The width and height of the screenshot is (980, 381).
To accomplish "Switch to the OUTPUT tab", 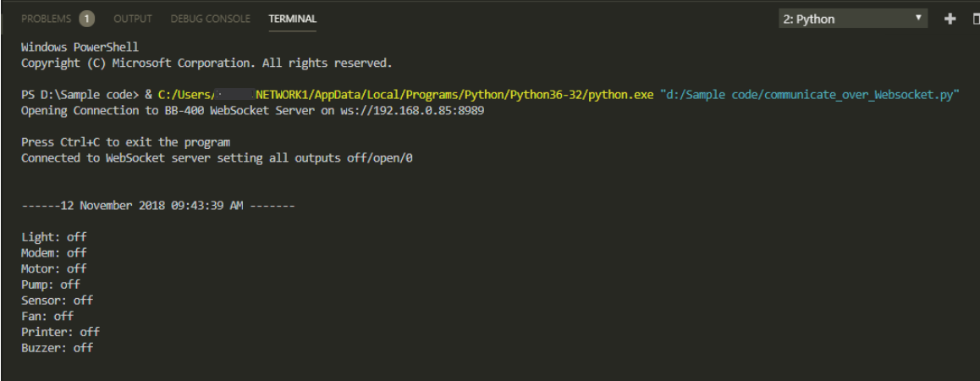I will tap(132, 19).
